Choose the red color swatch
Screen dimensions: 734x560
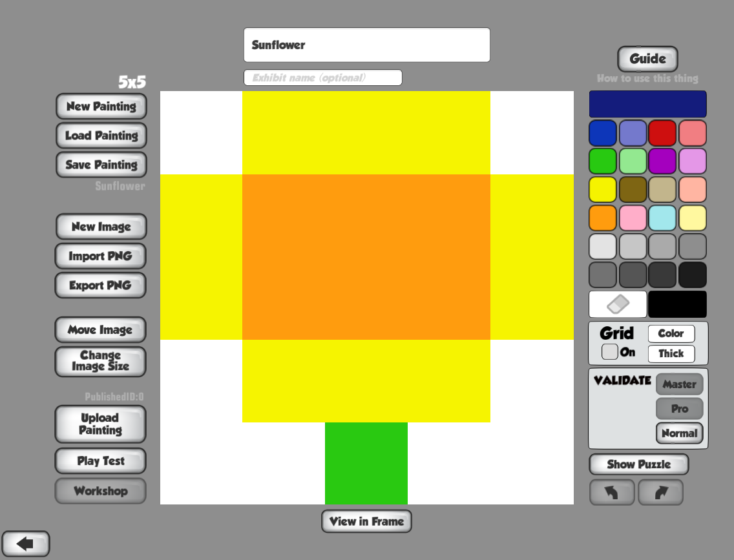click(x=662, y=133)
